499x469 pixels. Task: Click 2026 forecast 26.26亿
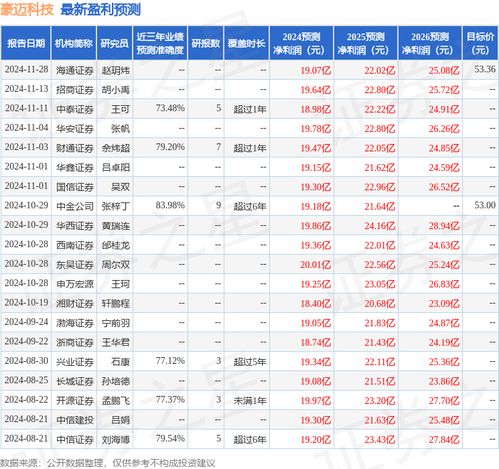444,128
